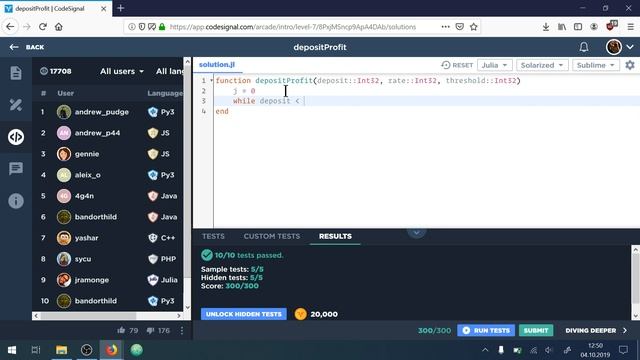Toggle Firefox sidebar icon
Image resolution: width=640 pixels, height=360 pixels.
coord(578,27)
